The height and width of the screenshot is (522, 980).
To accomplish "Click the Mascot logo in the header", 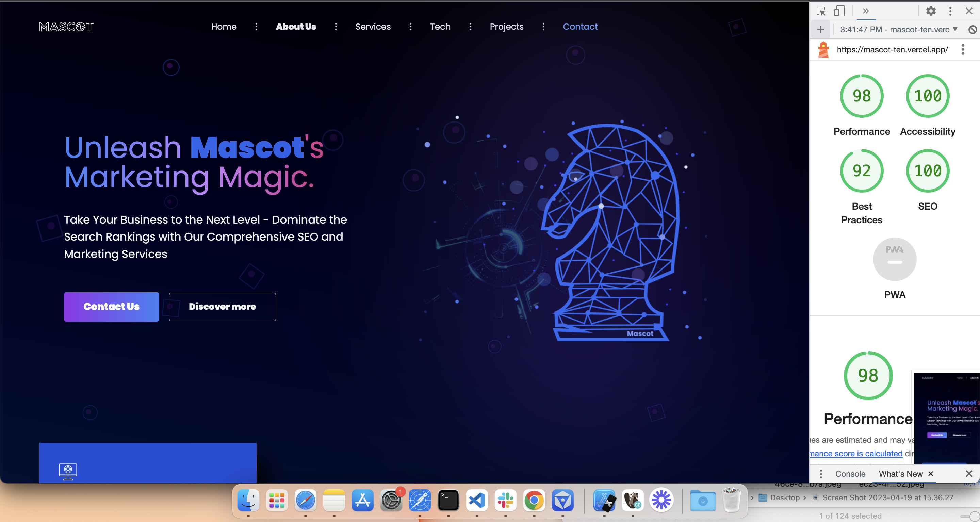I will click(x=66, y=26).
